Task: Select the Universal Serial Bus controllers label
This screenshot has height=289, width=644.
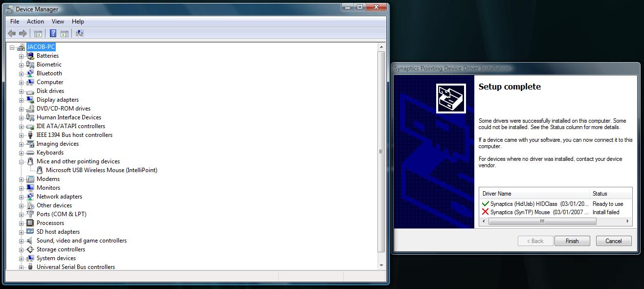Action: click(76, 267)
